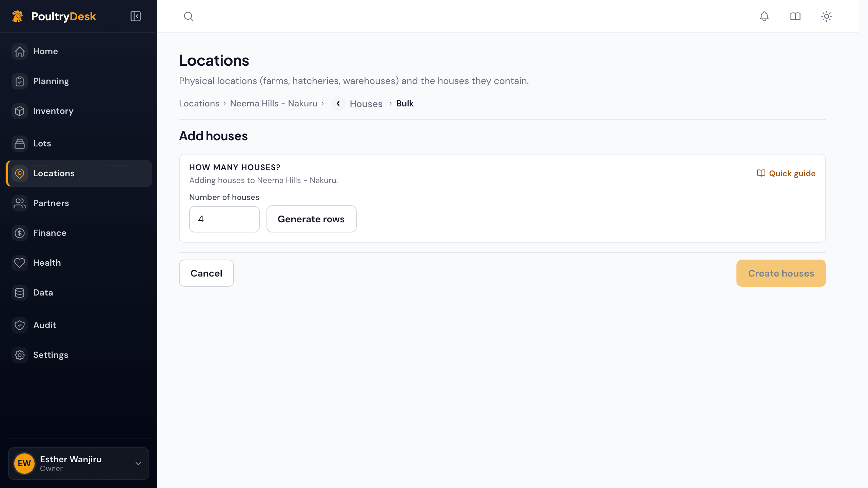868x488 pixels.
Task: Open the search magnifier icon
Action: pyautogui.click(x=189, y=16)
